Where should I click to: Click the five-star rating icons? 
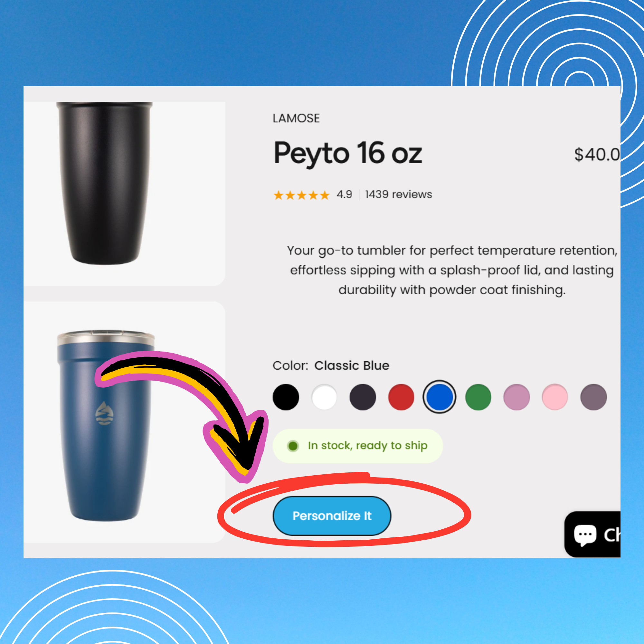coord(301,195)
